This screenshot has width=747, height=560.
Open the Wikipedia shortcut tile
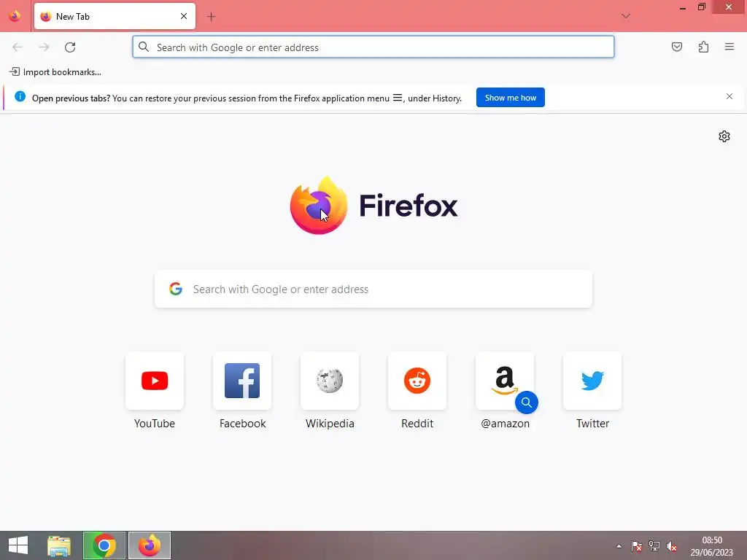(330, 381)
